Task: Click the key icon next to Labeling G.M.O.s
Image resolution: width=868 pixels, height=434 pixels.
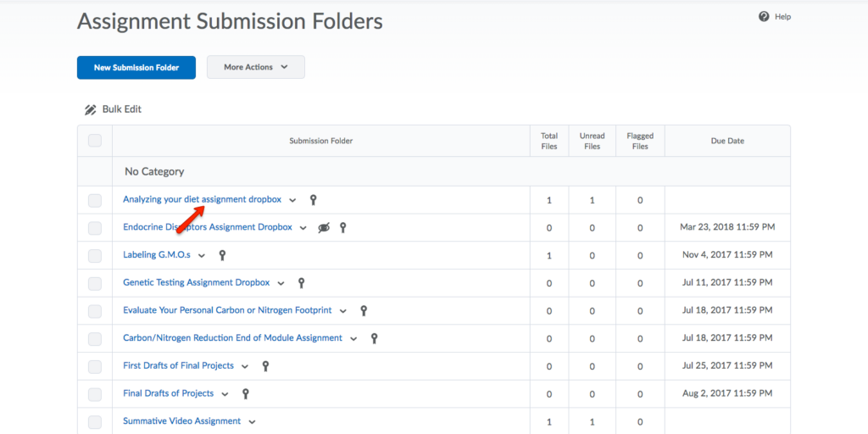Action: tap(222, 255)
